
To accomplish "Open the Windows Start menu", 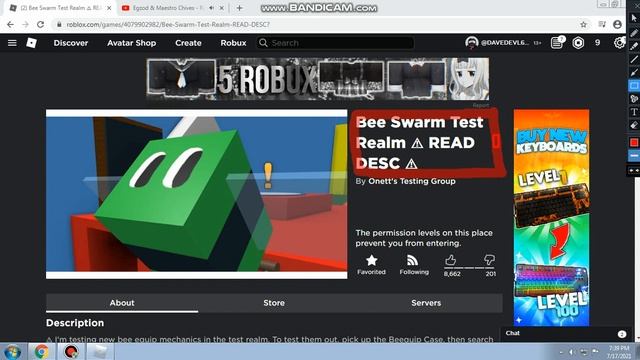I will [x=12, y=352].
